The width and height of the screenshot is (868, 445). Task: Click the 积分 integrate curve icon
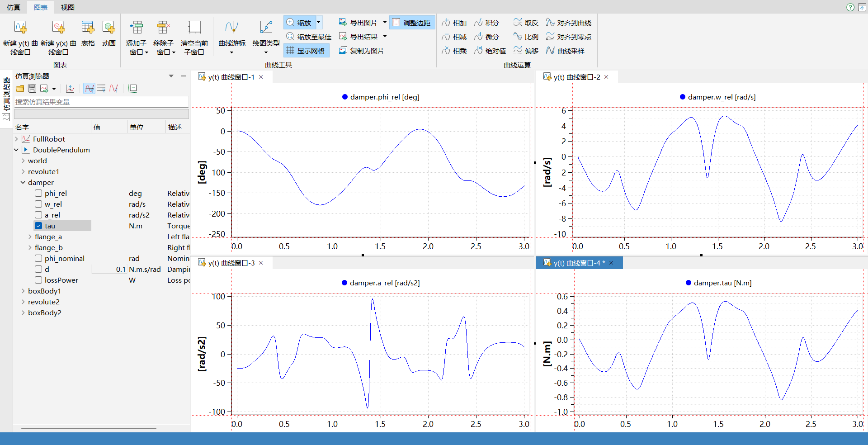coord(478,23)
